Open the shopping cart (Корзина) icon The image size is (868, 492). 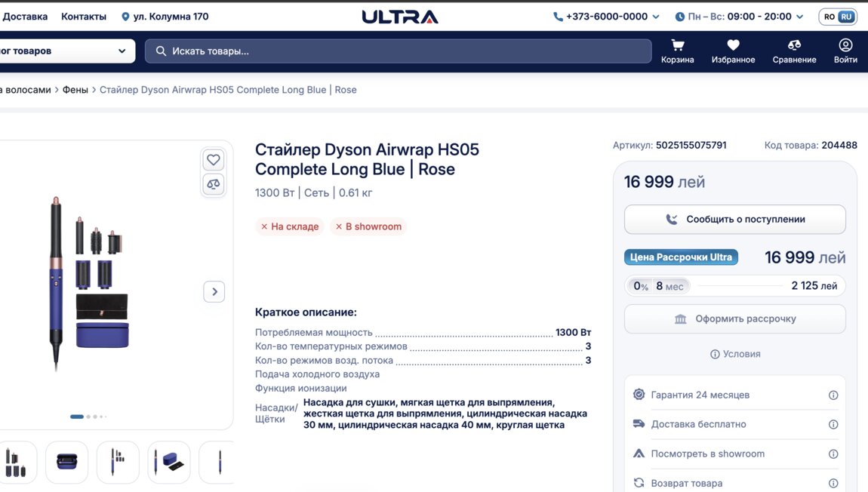coord(677,46)
